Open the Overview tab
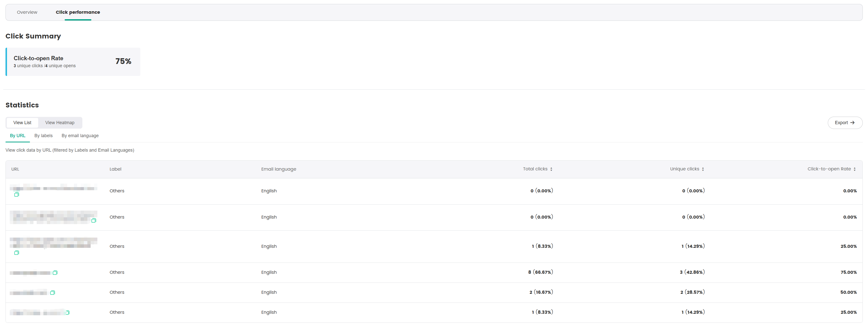This screenshot has width=868, height=329. [x=27, y=12]
